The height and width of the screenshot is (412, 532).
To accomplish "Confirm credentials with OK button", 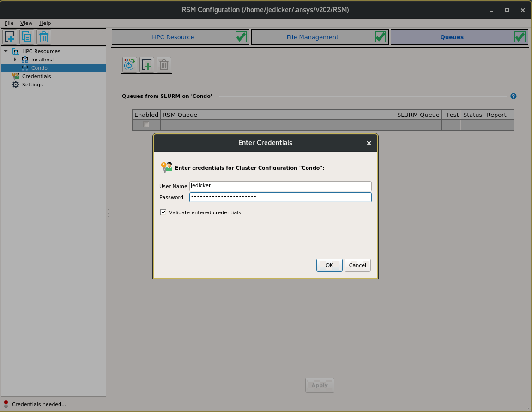I will [x=329, y=265].
